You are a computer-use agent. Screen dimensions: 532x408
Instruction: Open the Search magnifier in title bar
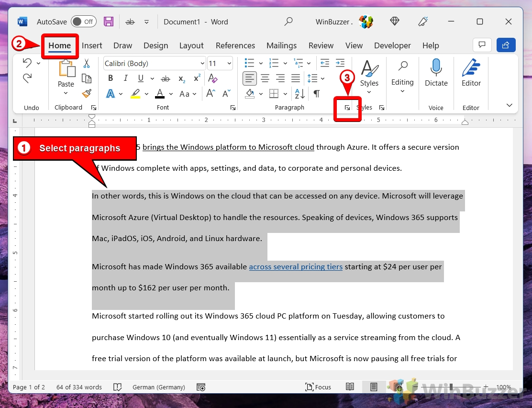coord(288,22)
